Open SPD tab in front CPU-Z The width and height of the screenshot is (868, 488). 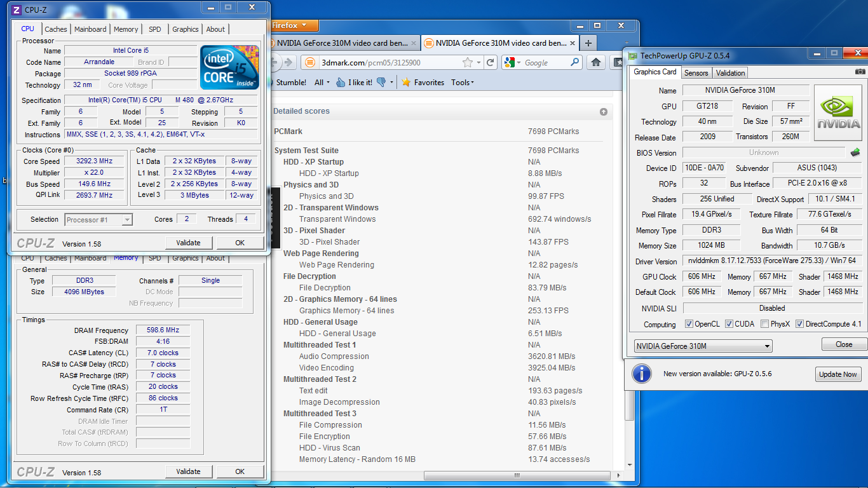155,29
